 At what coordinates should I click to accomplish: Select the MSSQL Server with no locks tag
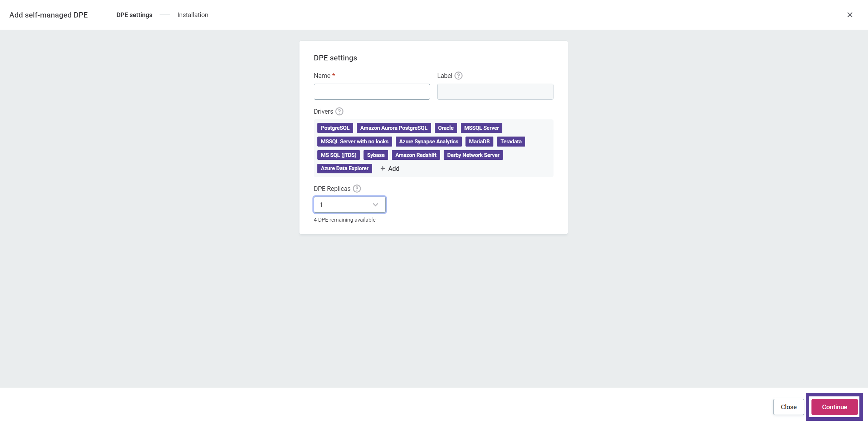(x=354, y=142)
